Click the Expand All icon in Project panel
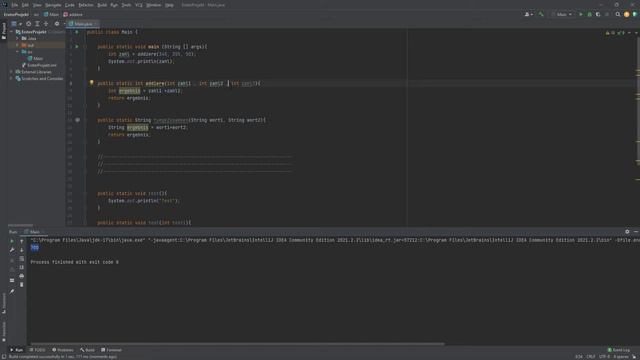Image resolution: width=640 pixels, height=360 pixels. (37, 24)
